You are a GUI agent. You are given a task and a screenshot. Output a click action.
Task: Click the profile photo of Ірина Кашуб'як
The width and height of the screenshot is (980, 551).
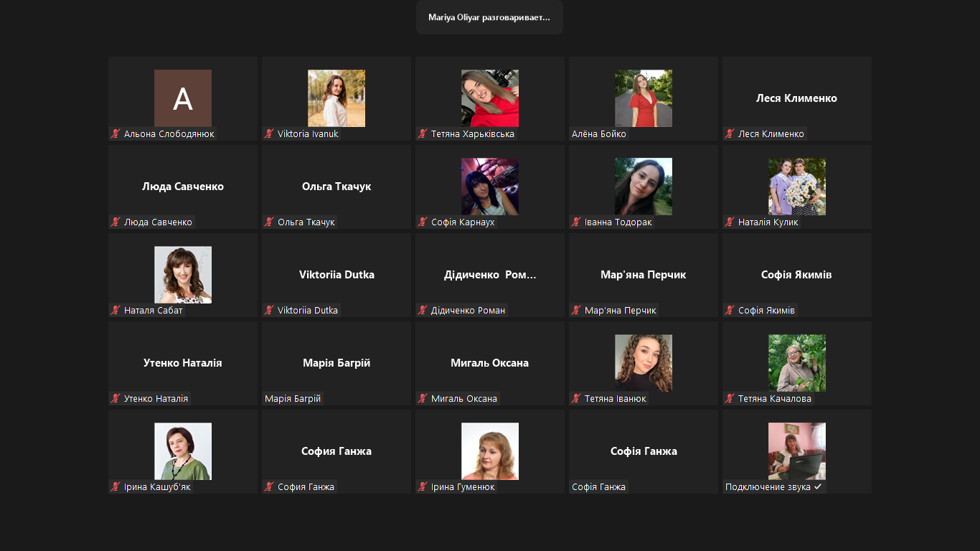click(x=183, y=451)
